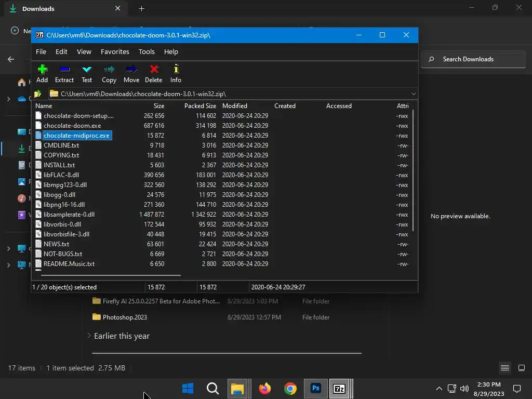
Task: Open the Tools menu in 7-Zip
Action: (147, 51)
